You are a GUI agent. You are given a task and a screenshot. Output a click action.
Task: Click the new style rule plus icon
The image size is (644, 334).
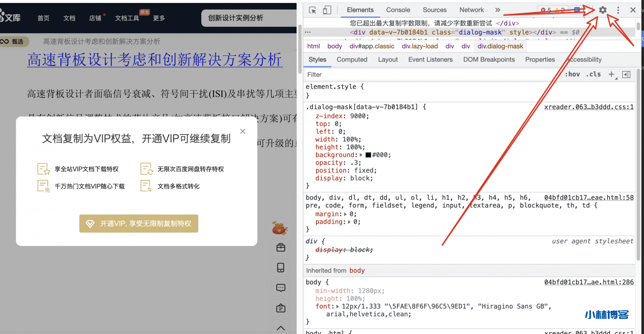pyautogui.click(x=611, y=75)
